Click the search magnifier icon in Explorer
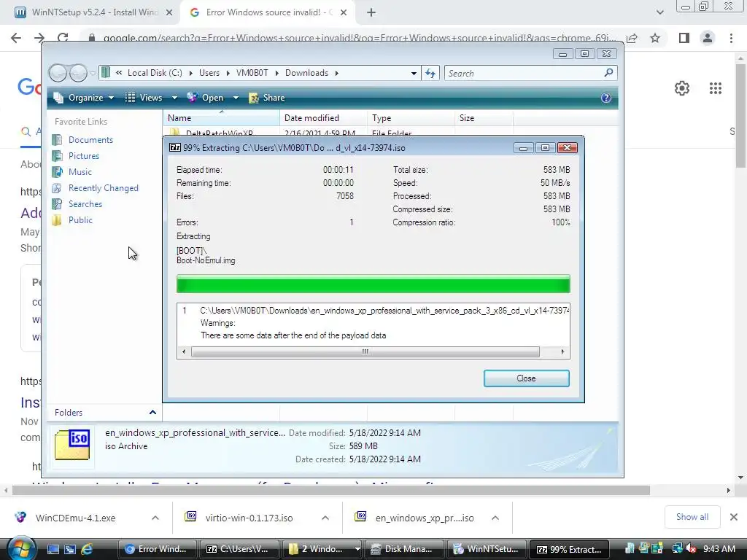 [x=608, y=73]
